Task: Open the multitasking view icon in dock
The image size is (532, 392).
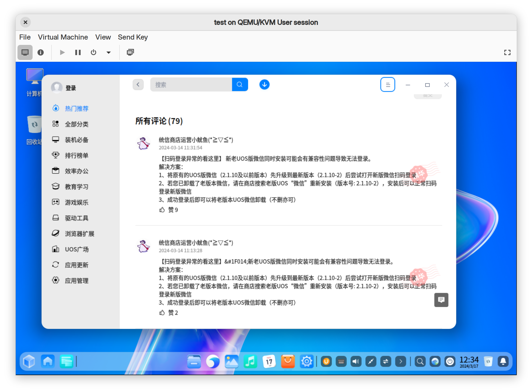Action: 66,361
